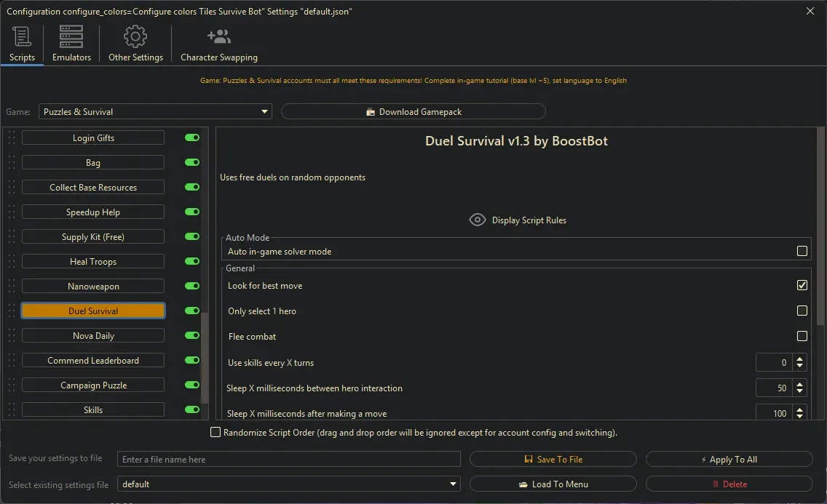Open the Game selection dropdown

tap(264, 111)
